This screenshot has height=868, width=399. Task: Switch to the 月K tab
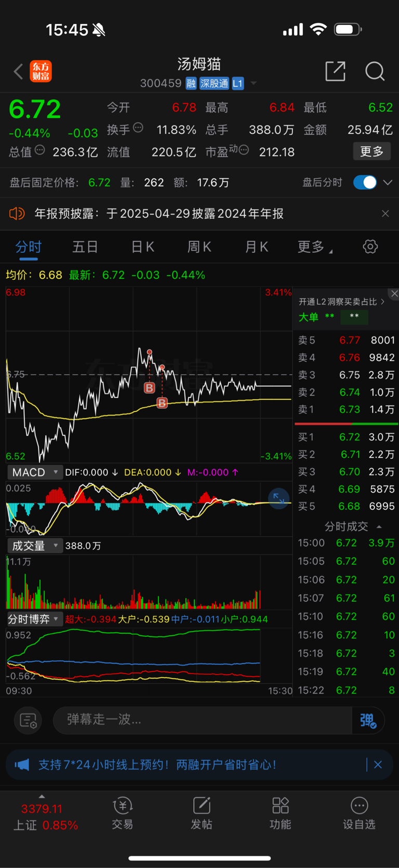coord(257,247)
